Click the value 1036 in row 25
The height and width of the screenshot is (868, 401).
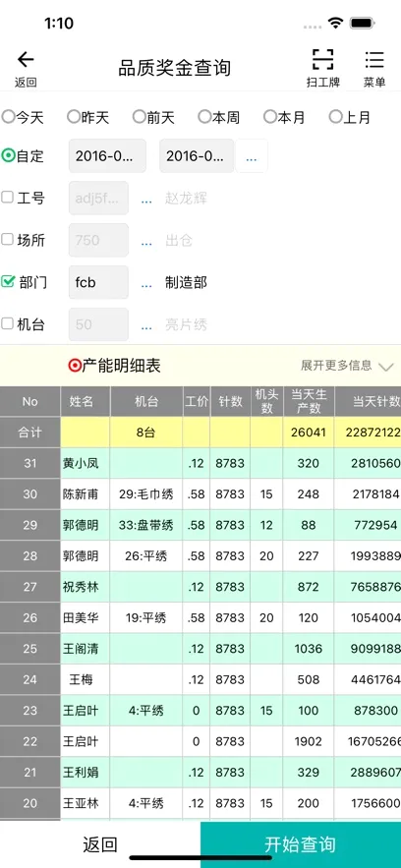(x=309, y=649)
